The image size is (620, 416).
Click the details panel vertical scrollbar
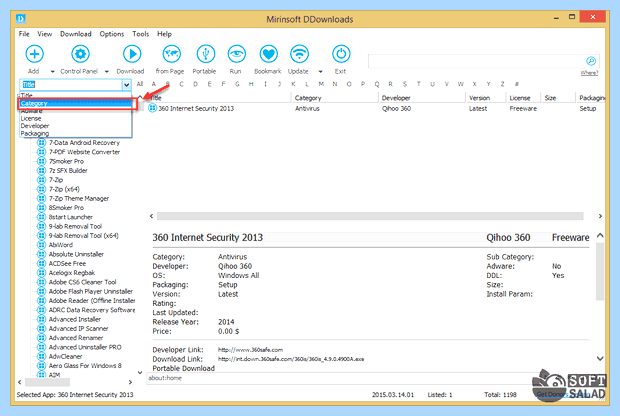coord(600,272)
